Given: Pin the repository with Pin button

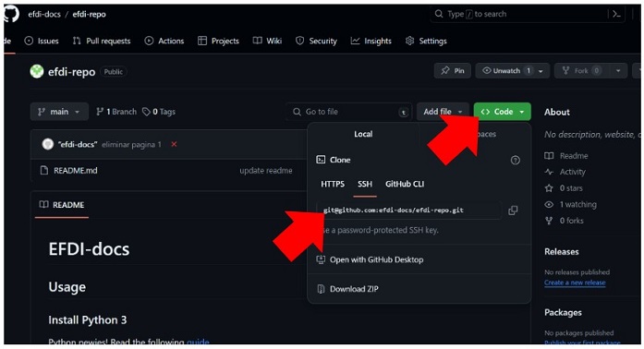Looking at the screenshot, I should pyautogui.click(x=453, y=71).
